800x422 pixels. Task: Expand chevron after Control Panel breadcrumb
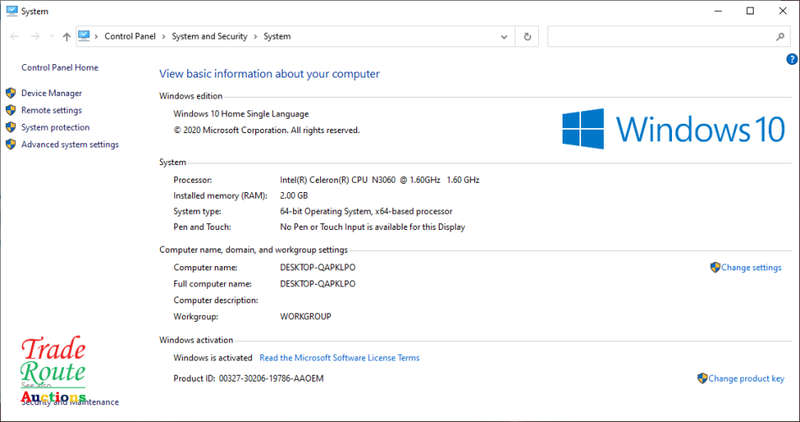tap(164, 36)
